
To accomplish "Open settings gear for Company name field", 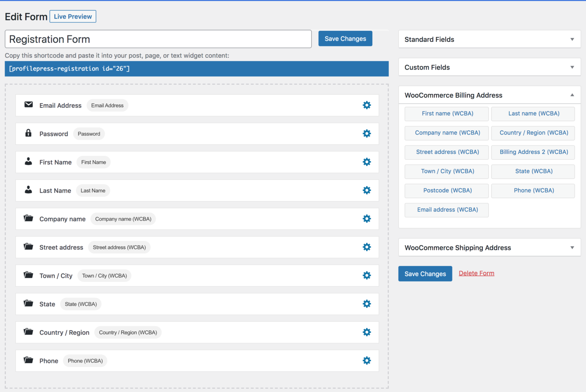I will 367,219.
